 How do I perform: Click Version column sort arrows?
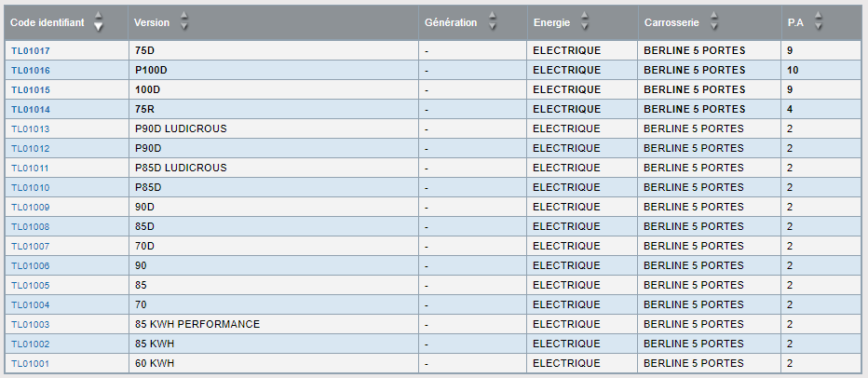[184, 21]
